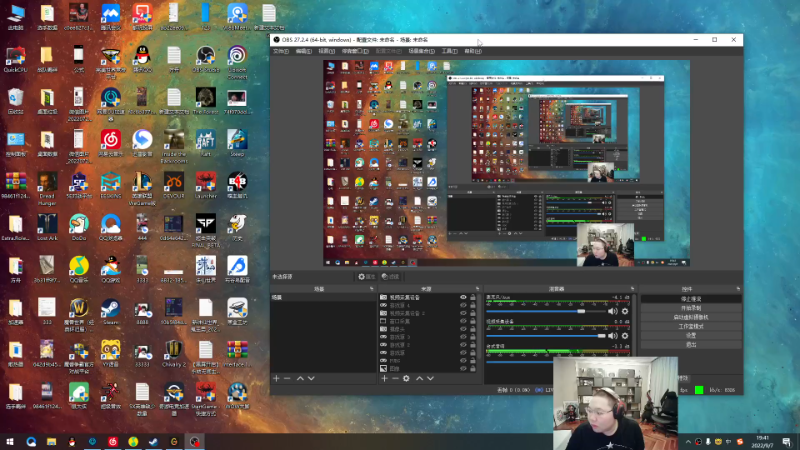Click the 麦克风/Aux volume slider handle
The width and height of the screenshot is (800, 450).
tap(581, 311)
